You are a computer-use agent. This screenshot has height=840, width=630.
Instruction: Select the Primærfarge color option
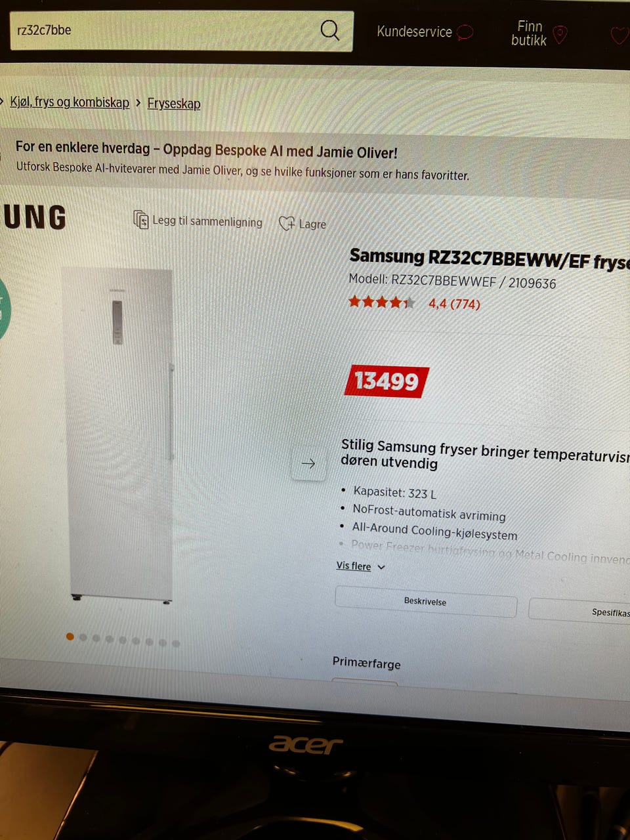(x=365, y=683)
